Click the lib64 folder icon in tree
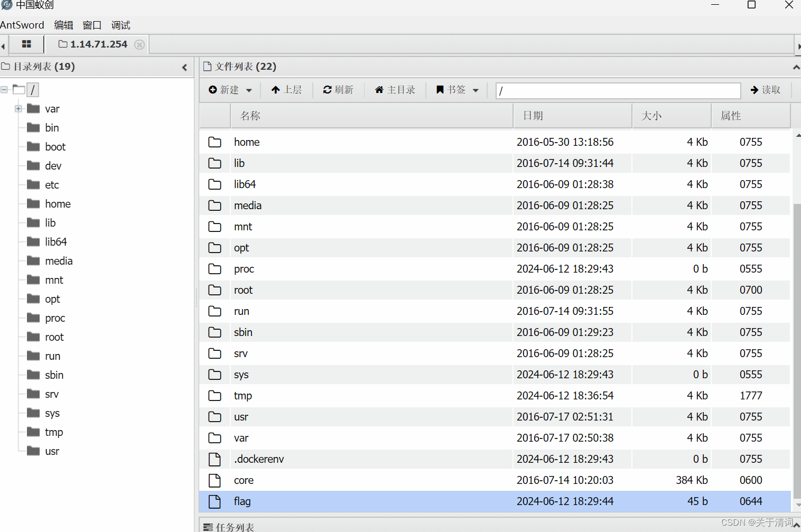Screen dimensions: 801x532 point(33,241)
